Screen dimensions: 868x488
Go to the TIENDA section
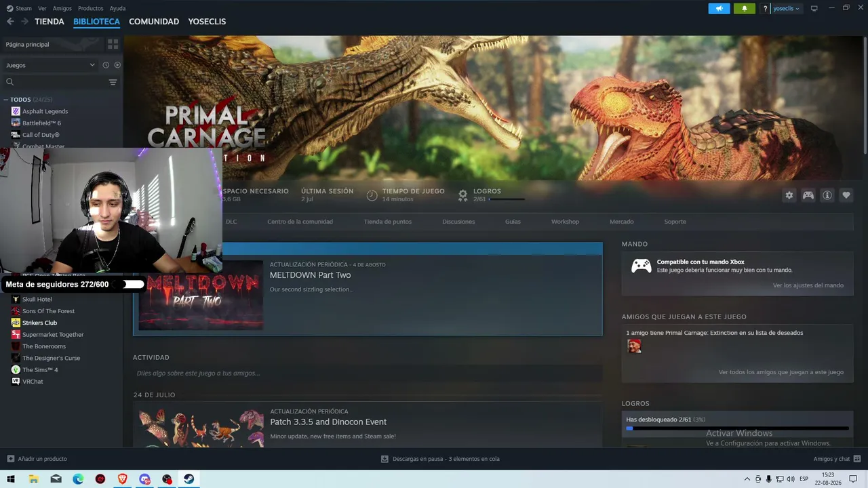[x=50, y=22]
